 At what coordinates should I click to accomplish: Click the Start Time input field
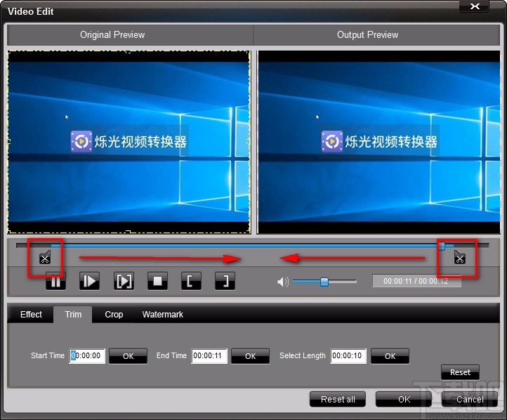click(87, 356)
